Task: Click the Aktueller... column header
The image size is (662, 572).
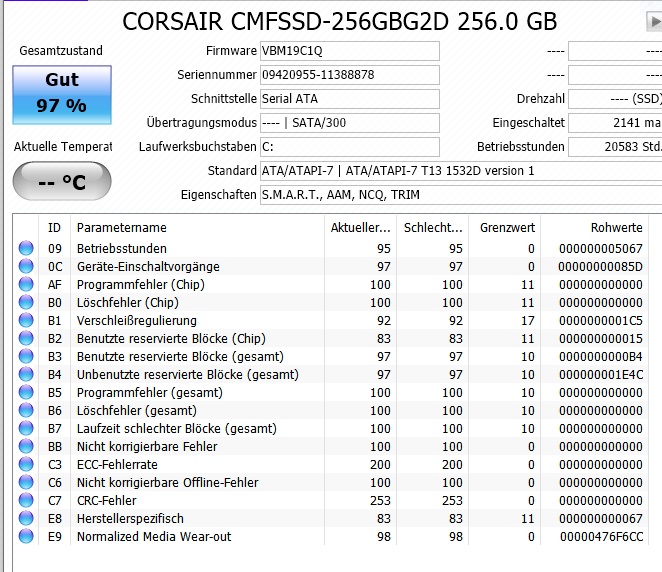Action: 361,228
